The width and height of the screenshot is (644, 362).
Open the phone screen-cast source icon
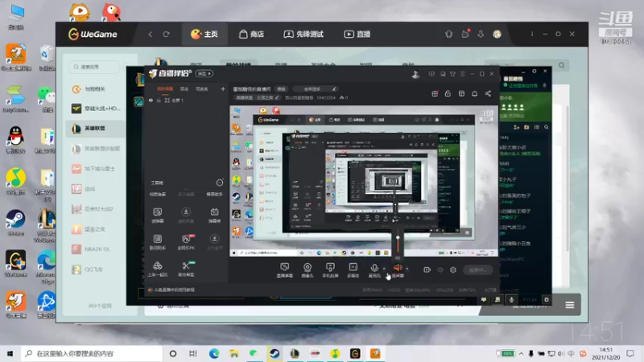point(330,268)
